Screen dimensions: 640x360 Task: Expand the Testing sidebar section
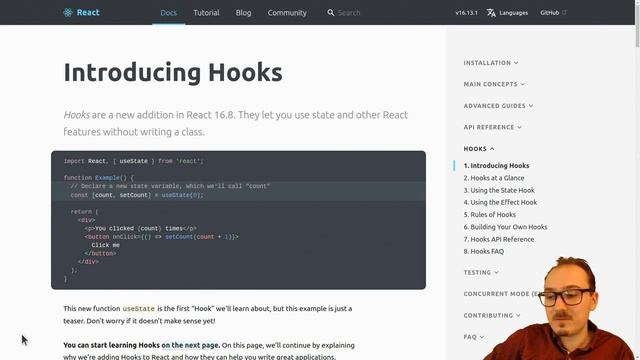(x=481, y=272)
